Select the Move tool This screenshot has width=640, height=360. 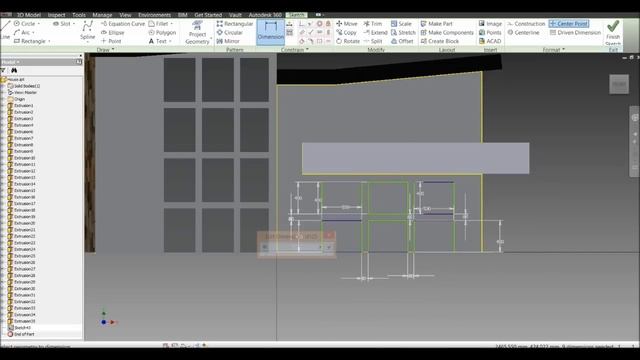pyautogui.click(x=347, y=24)
